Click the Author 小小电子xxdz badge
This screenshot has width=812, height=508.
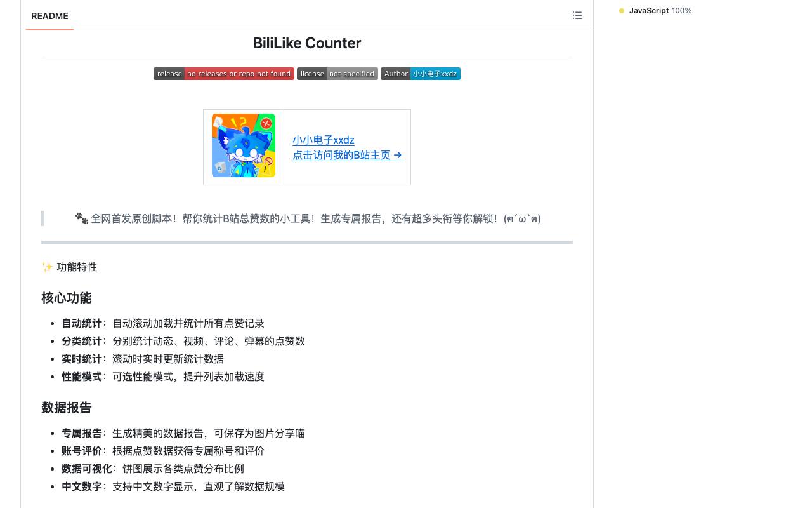[421, 74]
